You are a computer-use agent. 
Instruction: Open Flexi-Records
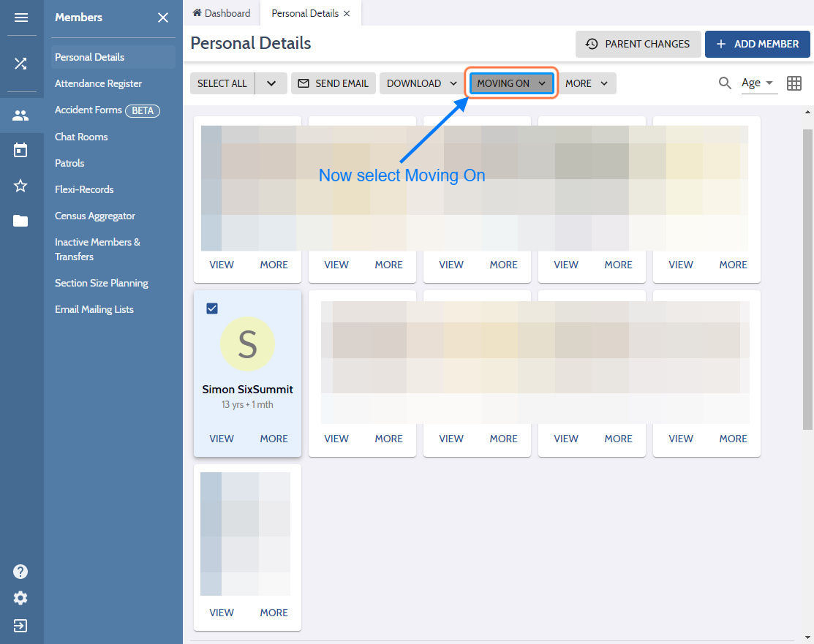click(x=84, y=189)
